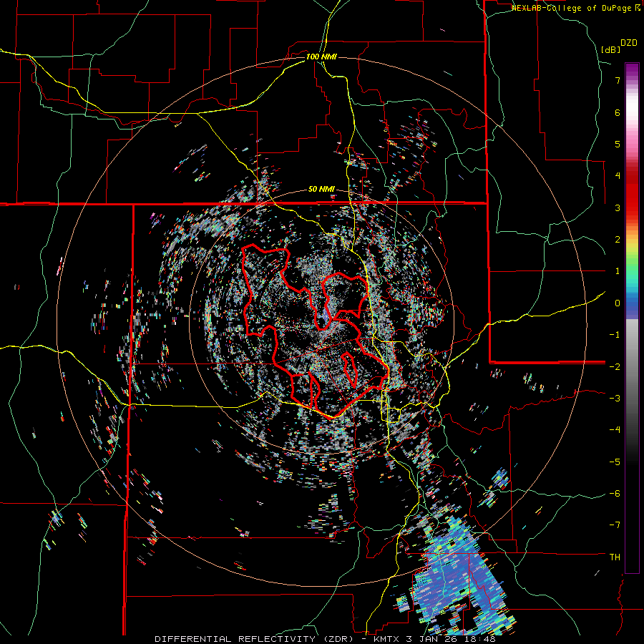The width and height of the screenshot is (644, 644).
Task: Click the KMTX radar site identifier
Action: point(387,639)
